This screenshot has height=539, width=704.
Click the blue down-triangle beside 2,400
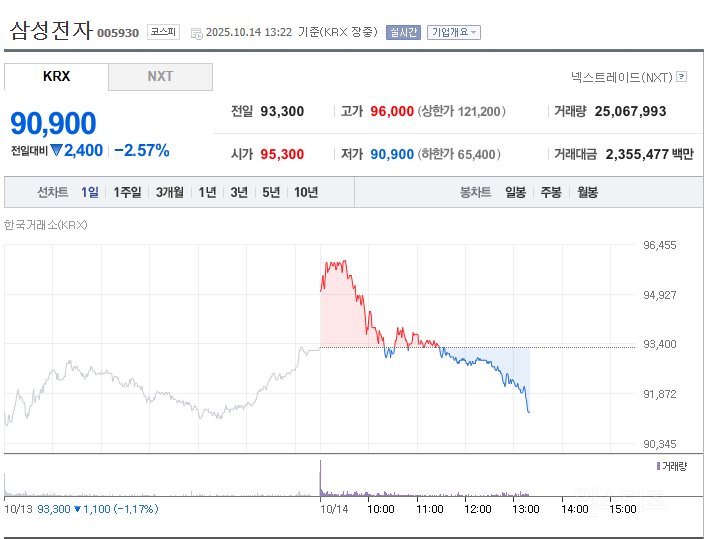pos(56,150)
